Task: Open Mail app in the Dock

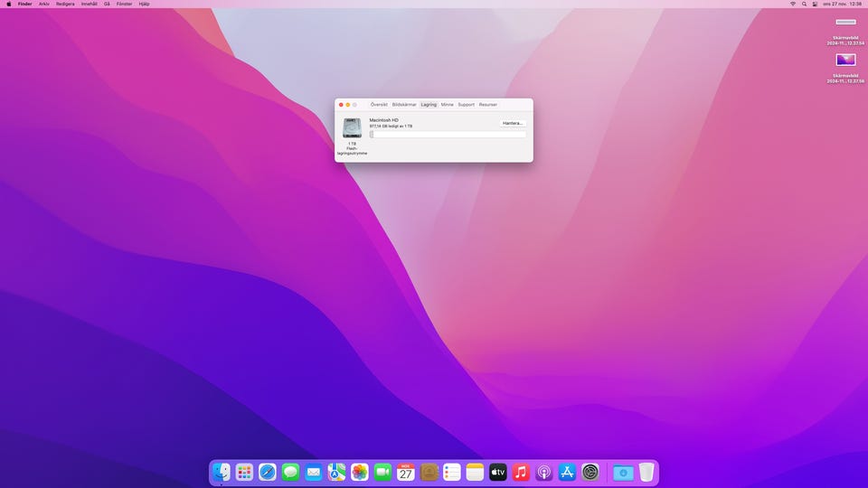Action: click(x=314, y=472)
